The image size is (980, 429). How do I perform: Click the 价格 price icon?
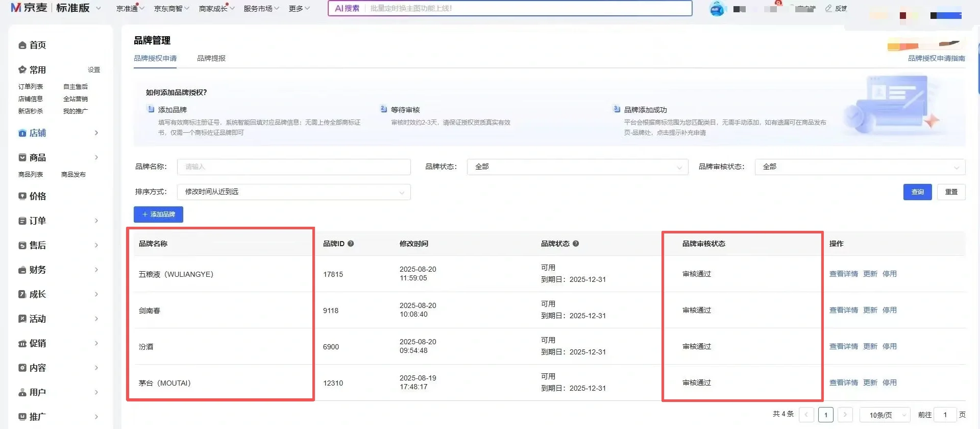(x=22, y=196)
